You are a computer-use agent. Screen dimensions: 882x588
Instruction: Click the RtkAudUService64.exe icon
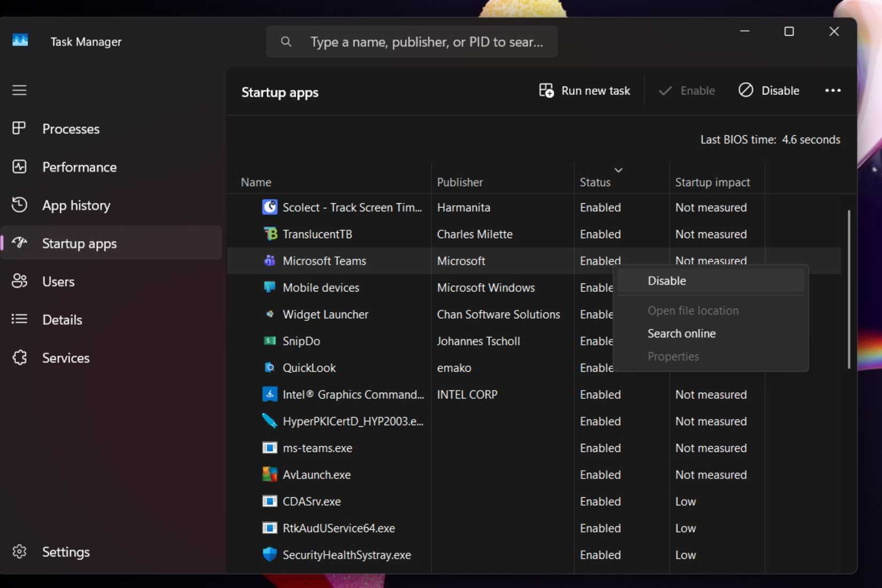point(270,528)
